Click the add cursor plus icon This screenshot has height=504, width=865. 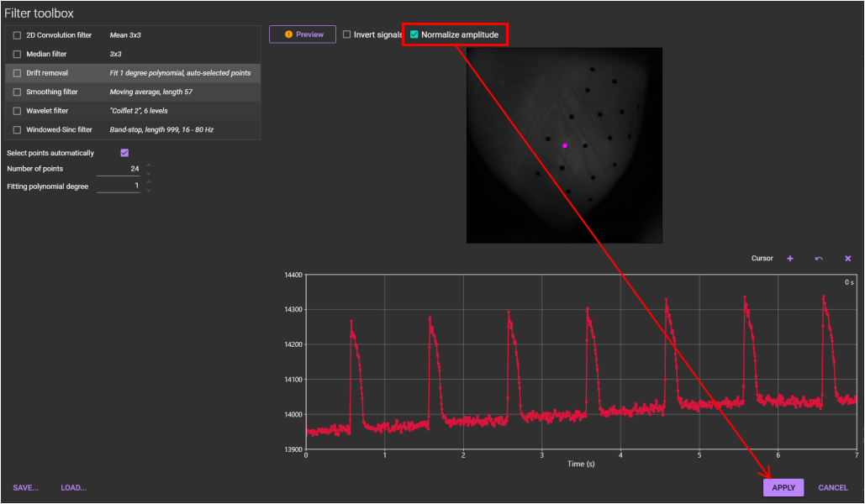(789, 259)
